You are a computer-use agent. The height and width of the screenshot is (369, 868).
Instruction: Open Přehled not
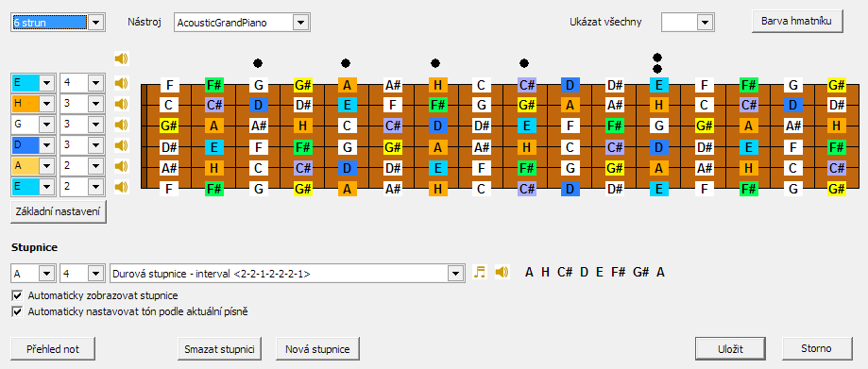pyautogui.click(x=53, y=348)
